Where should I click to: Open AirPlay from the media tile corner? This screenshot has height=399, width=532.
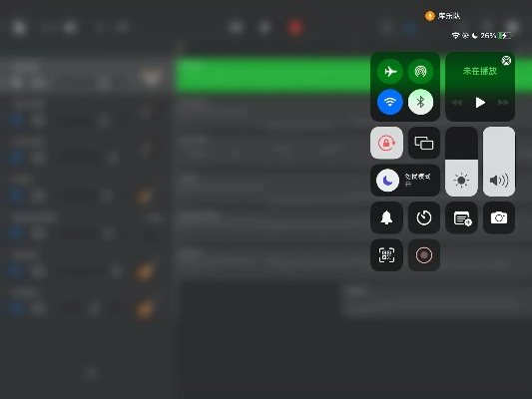coord(506,61)
